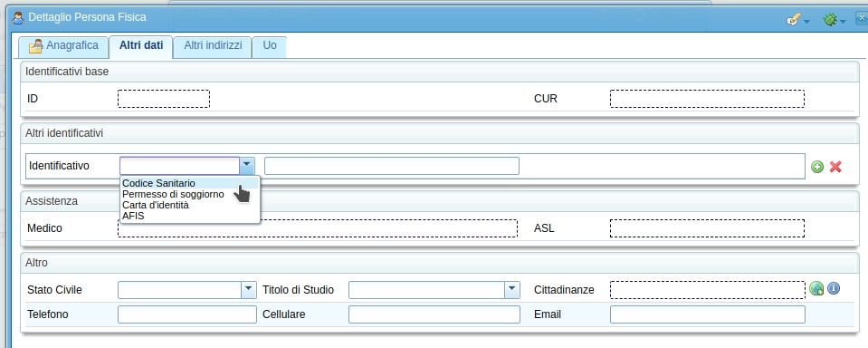Viewport: 868px width, 348px height.
Task: Click the Identificativi base section header
Action: (x=440, y=72)
